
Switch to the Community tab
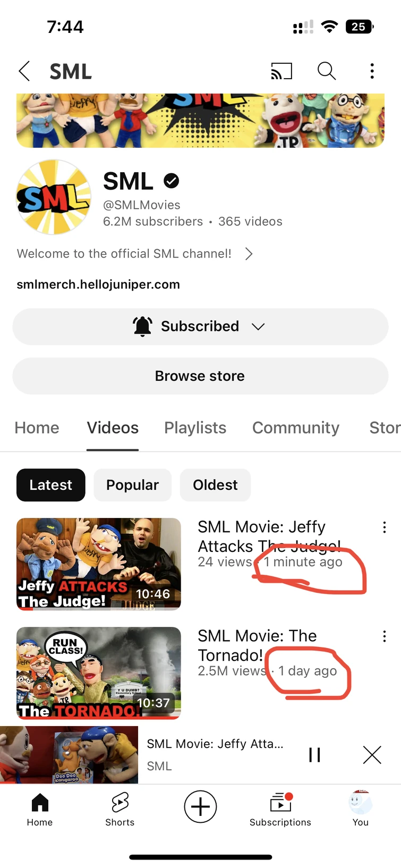[x=296, y=428]
